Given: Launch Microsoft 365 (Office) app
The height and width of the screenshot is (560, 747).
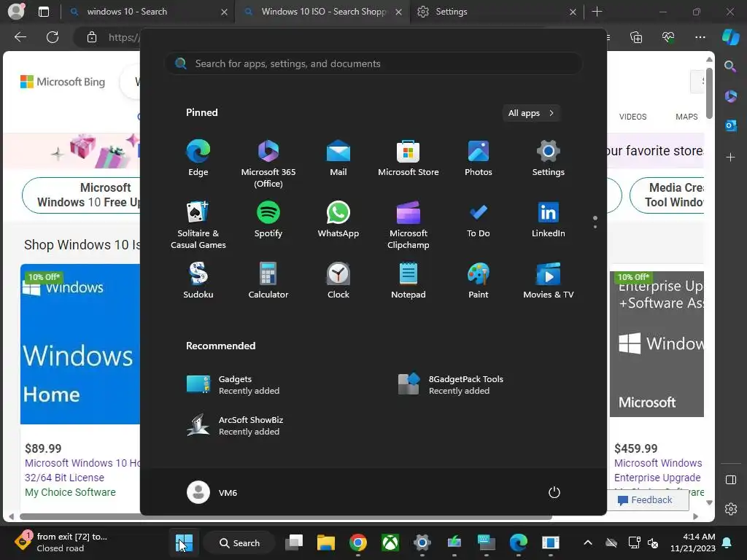Looking at the screenshot, I should [268, 163].
